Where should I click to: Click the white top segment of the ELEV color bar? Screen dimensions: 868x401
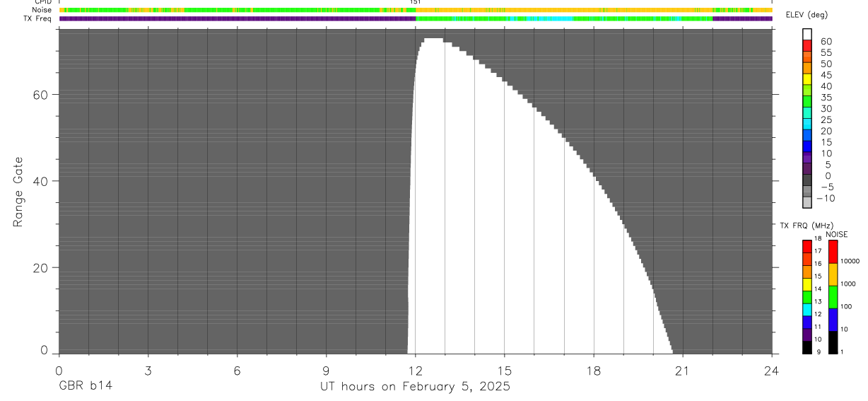tap(807, 35)
